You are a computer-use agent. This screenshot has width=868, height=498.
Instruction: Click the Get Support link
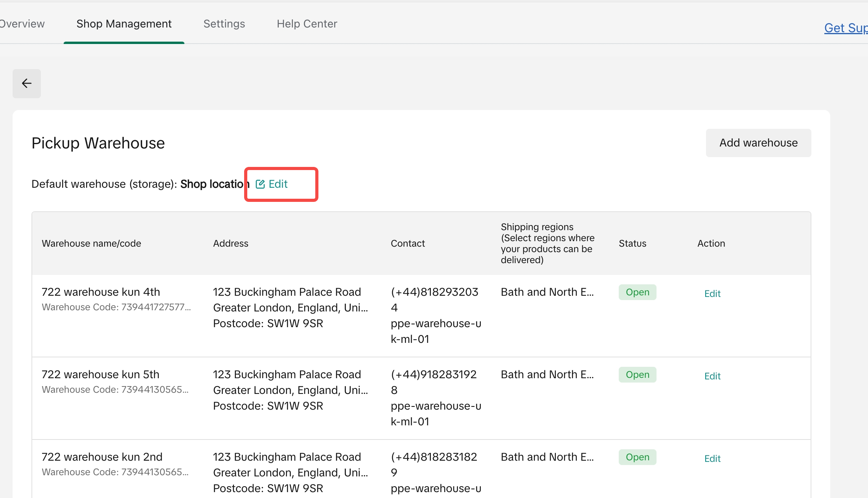tap(845, 28)
